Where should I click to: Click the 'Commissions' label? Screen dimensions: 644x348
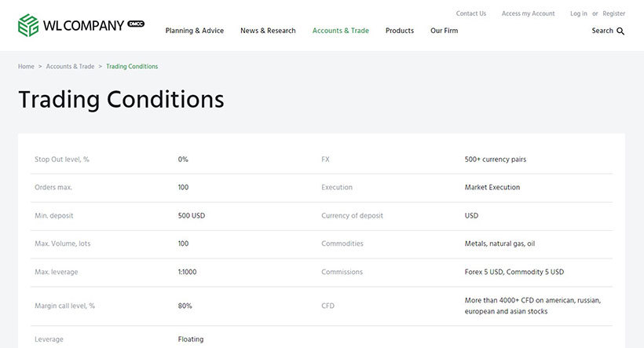coord(342,272)
